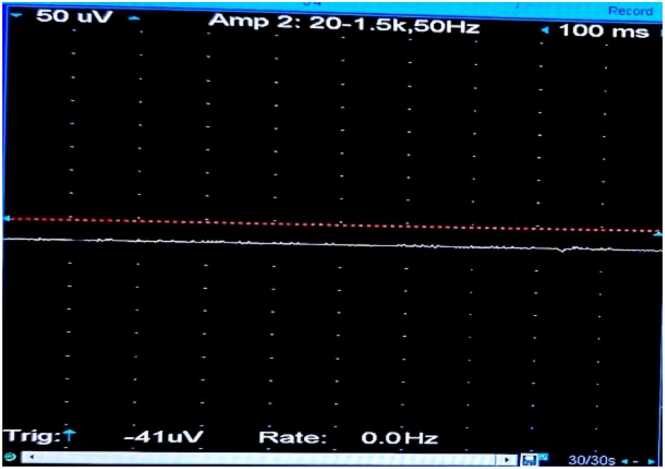Click the Rate: label

coord(293,437)
